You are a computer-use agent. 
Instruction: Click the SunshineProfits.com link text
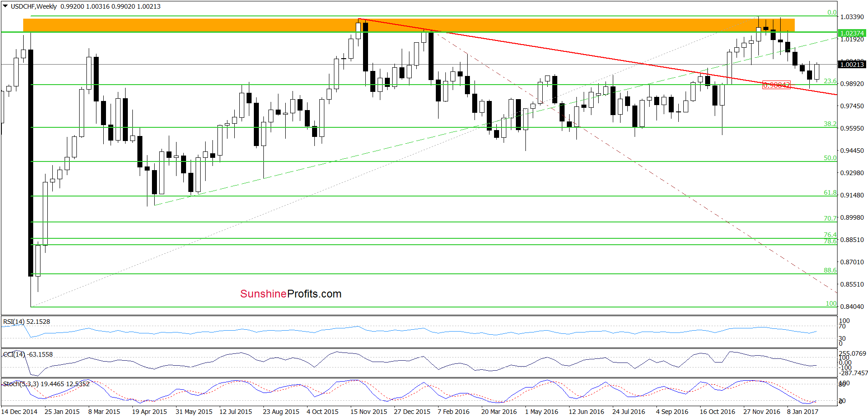(x=291, y=294)
